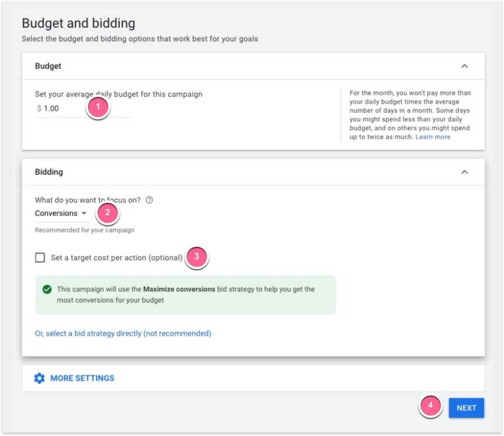Click the green checkmark icon in notice

click(47, 290)
